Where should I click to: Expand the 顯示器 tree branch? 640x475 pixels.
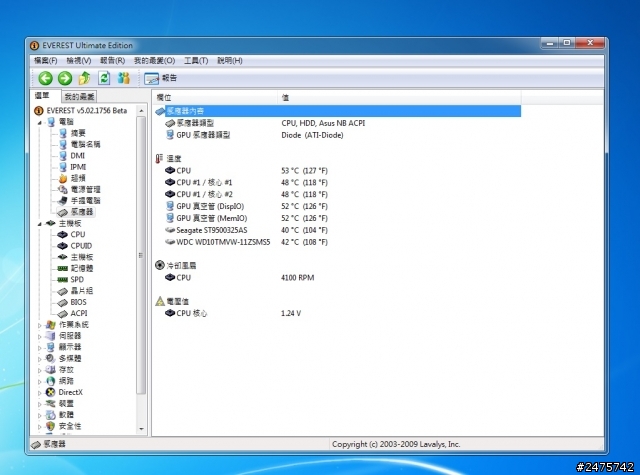click(40, 348)
